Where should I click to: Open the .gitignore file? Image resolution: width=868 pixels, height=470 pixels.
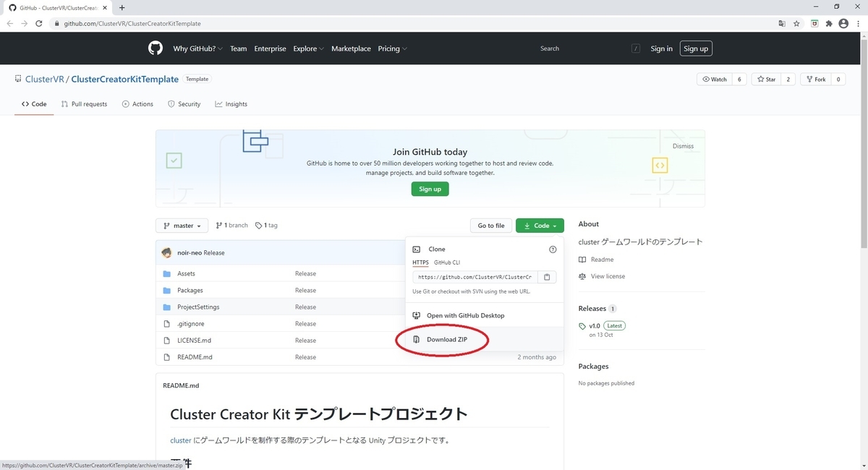(190, 324)
